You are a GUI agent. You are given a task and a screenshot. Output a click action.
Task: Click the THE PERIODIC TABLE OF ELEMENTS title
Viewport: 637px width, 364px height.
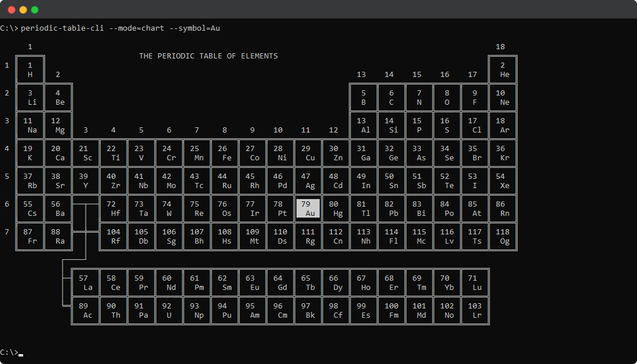tap(208, 56)
